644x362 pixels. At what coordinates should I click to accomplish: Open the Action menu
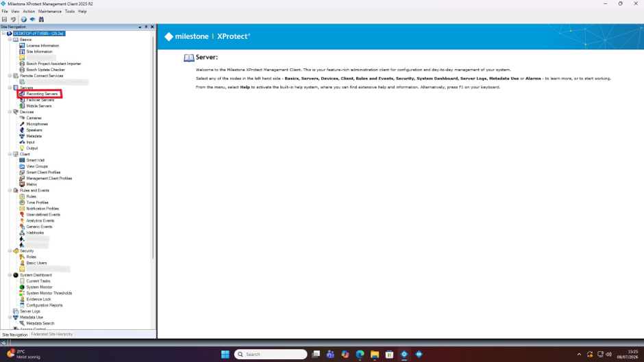[29, 12]
